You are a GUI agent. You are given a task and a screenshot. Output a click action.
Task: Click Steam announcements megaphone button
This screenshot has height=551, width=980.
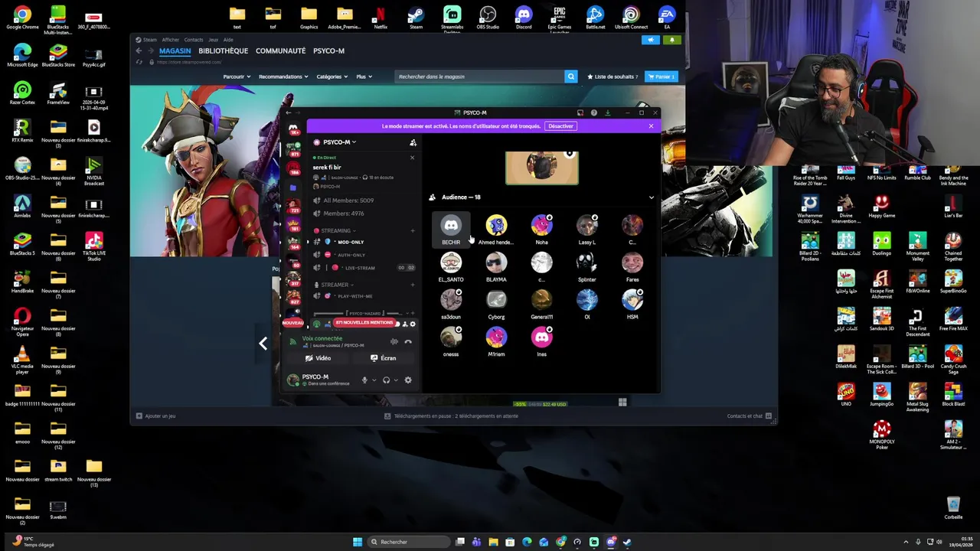651,40
